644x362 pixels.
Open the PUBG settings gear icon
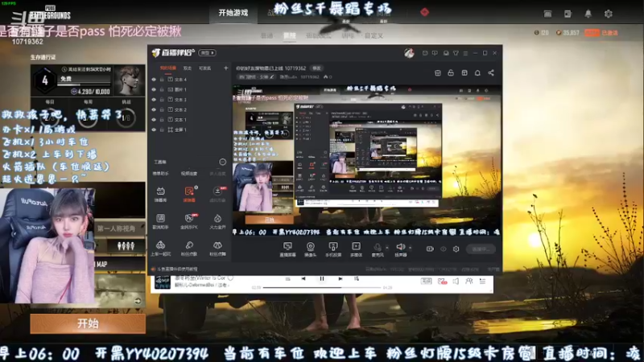coord(609,14)
